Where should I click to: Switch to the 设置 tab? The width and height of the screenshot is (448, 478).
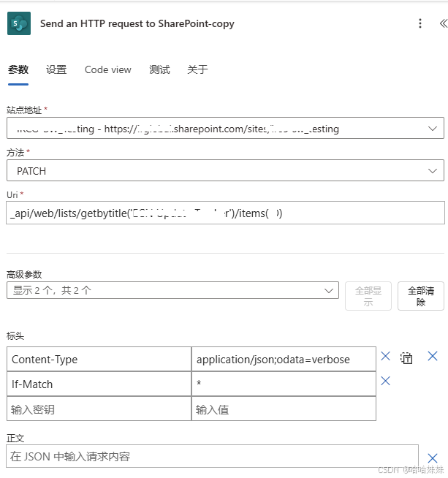coord(56,69)
